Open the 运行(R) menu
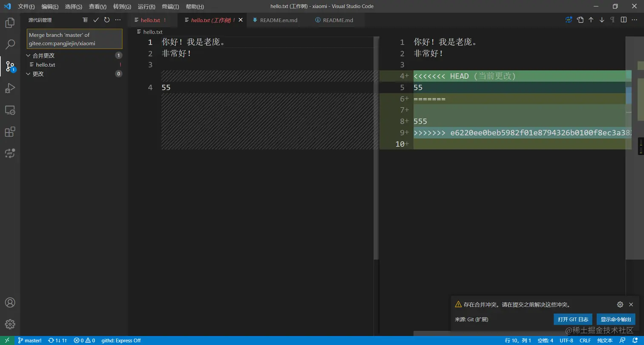 [147, 6]
